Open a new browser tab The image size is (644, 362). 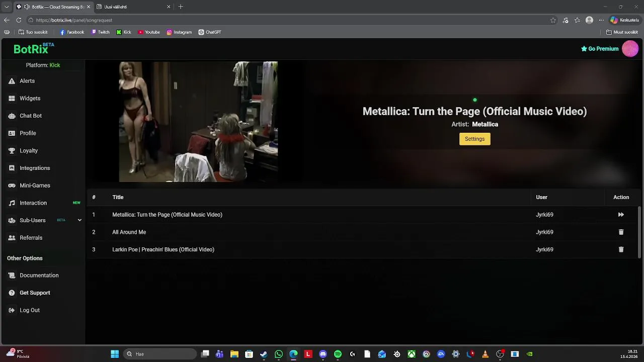[x=181, y=7]
